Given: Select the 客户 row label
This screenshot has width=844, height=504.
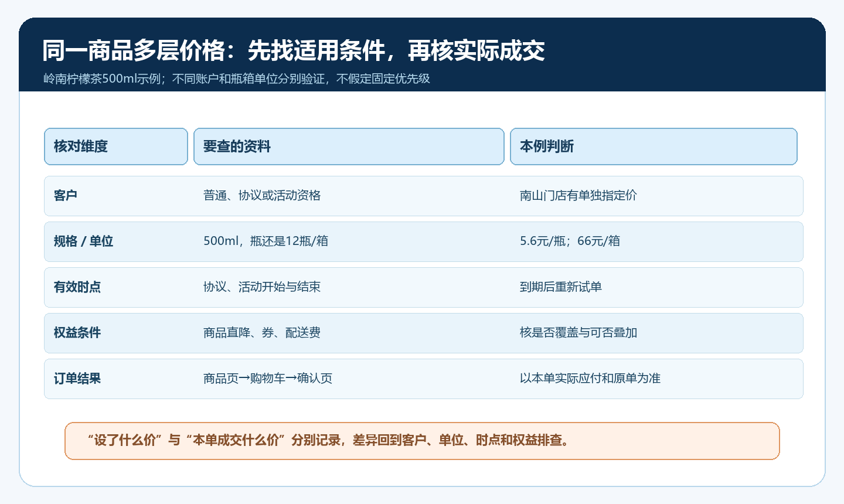Looking at the screenshot, I should pyautogui.click(x=66, y=196).
